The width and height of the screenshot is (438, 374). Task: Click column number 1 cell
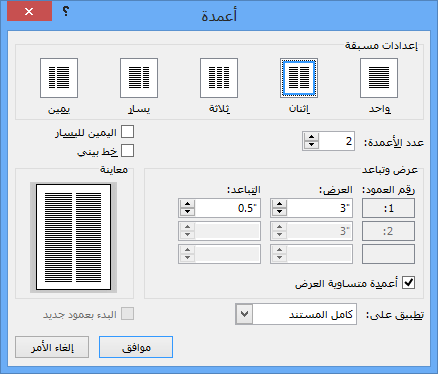click(x=388, y=208)
